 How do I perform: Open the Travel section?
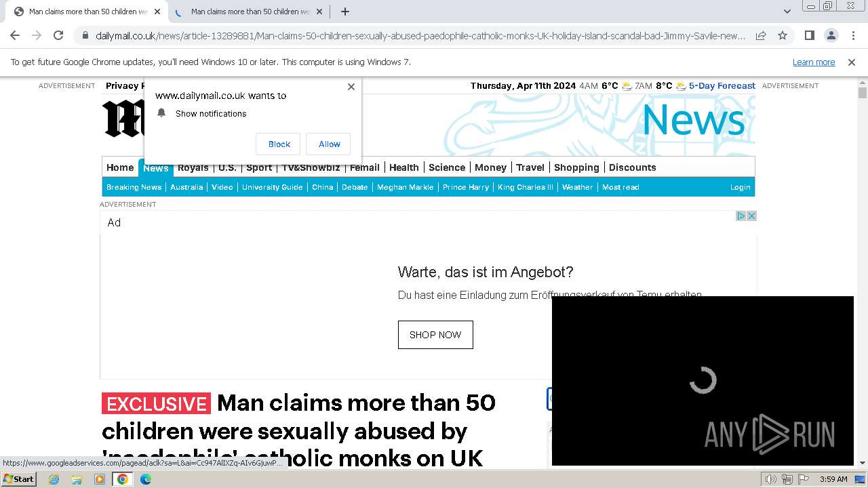[x=530, y=167]
